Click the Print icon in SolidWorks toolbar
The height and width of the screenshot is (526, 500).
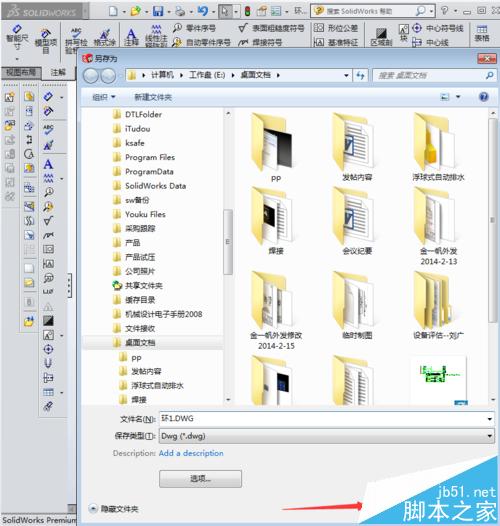(180, 11)
